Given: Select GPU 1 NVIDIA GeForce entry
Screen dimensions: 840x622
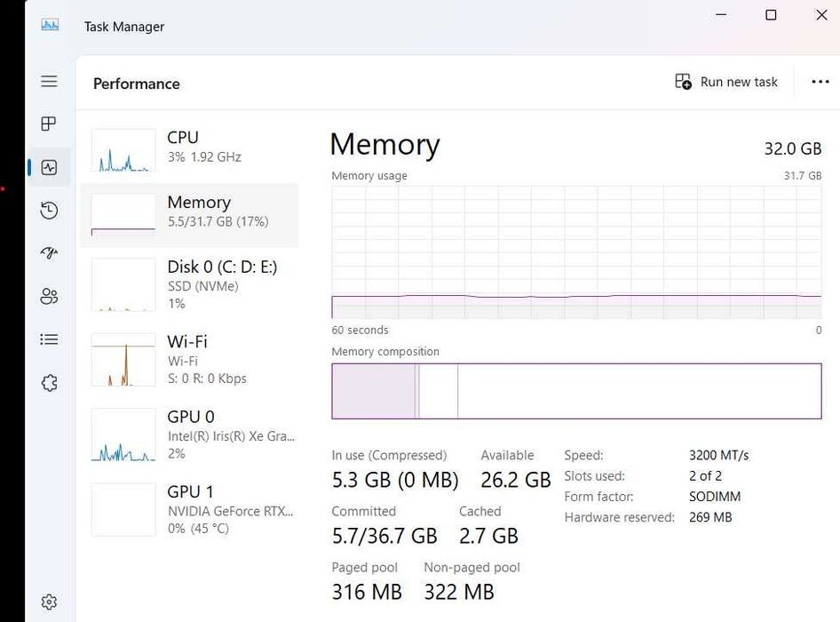Looking at the screenshot, I should 189,509.
